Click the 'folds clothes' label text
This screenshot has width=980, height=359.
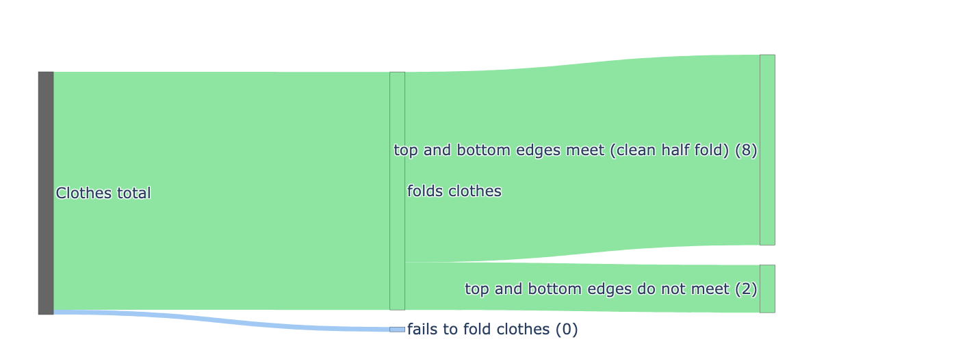[454, 191]
